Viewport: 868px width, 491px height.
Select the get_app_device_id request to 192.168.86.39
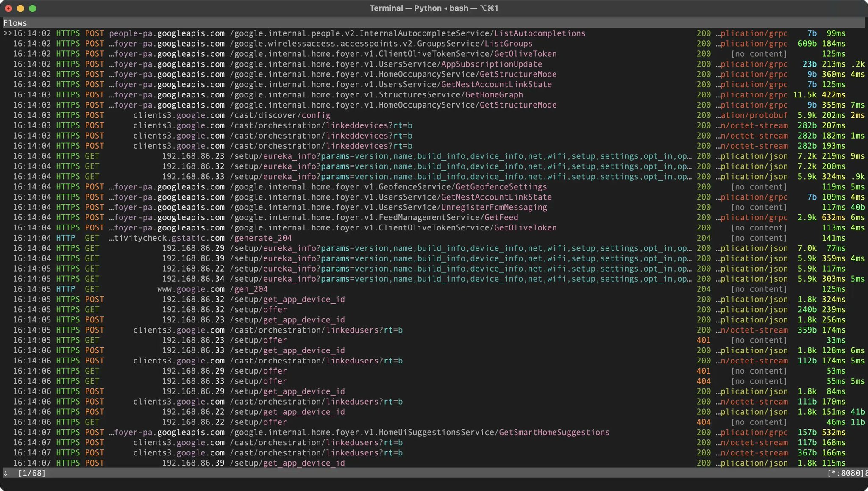click(434, 463)
